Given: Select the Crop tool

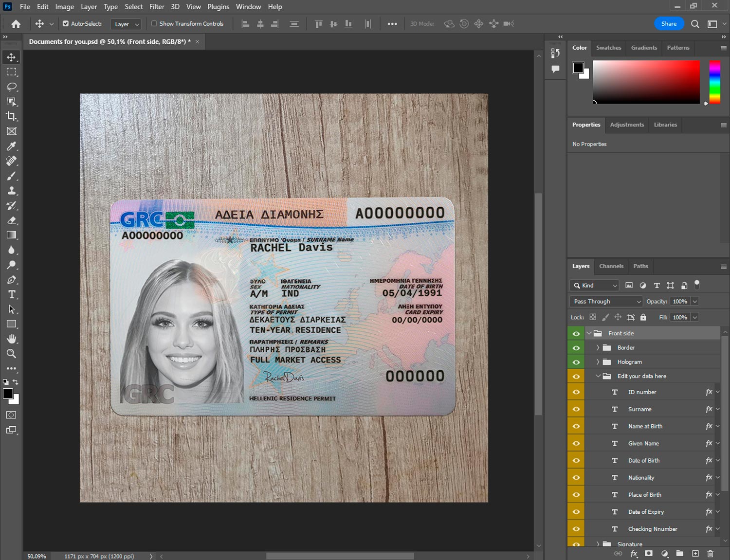Looking at the screenshot, I should 12,116.
